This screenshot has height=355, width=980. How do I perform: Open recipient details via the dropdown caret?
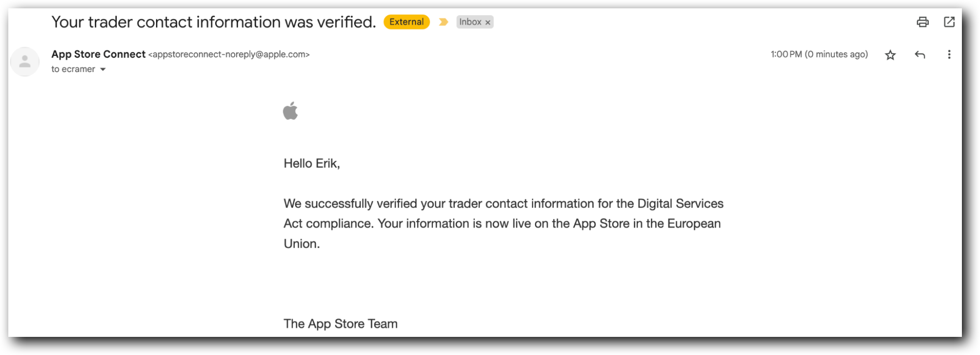[103, 70]
